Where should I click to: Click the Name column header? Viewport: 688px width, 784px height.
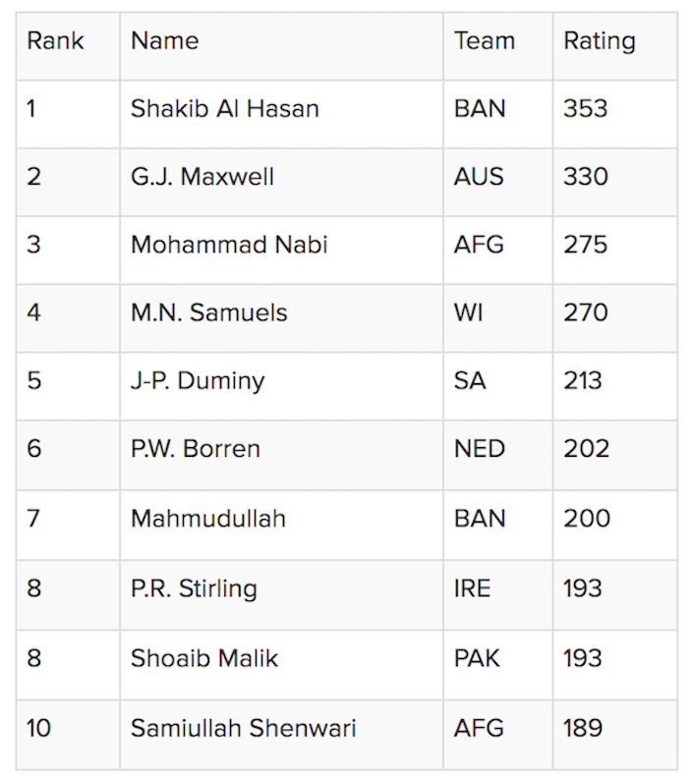(x=164, y=41)
